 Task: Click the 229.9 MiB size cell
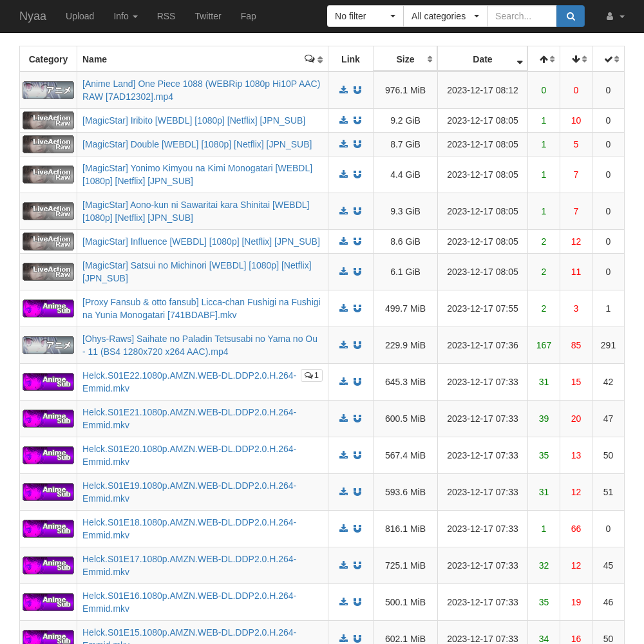405,345
